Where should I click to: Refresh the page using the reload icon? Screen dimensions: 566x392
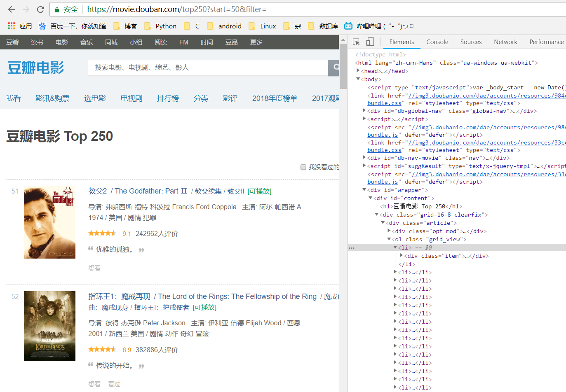pyautogui.click(x=40, y=9)
